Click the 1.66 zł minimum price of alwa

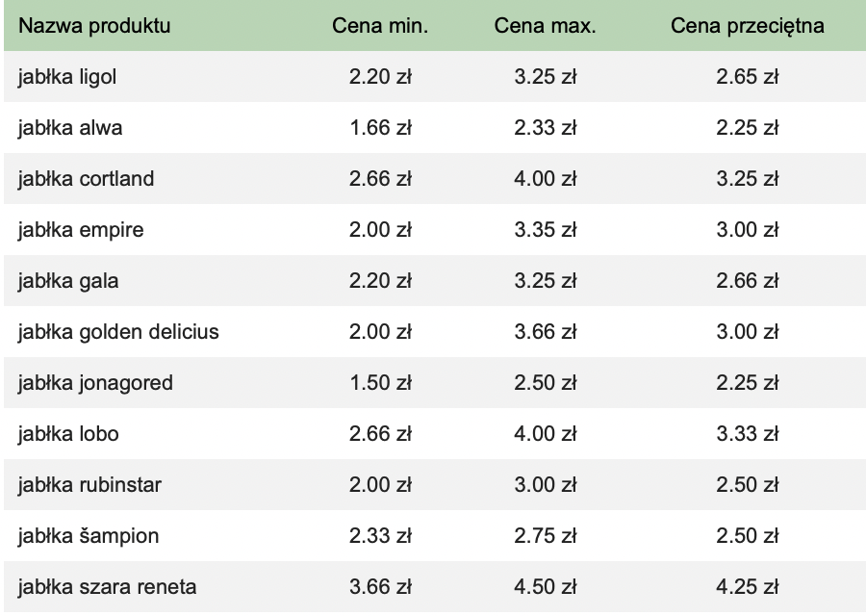click(x=380, y=128)
